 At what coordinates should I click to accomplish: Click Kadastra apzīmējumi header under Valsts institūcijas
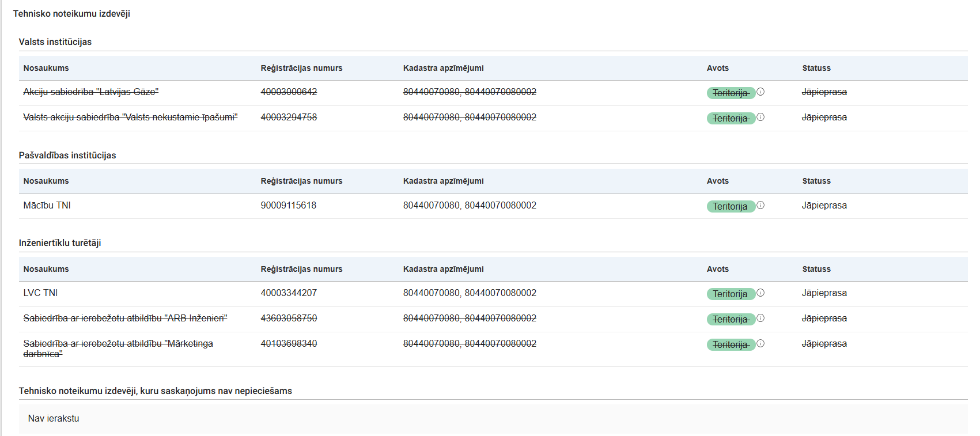point(443,68)
